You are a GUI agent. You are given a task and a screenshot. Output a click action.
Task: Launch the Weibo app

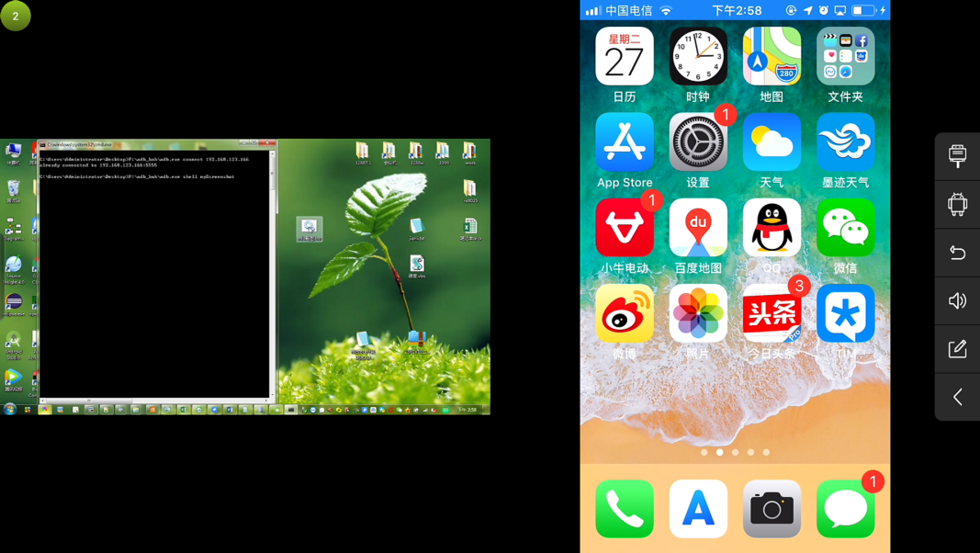click(x=625, y=313)
